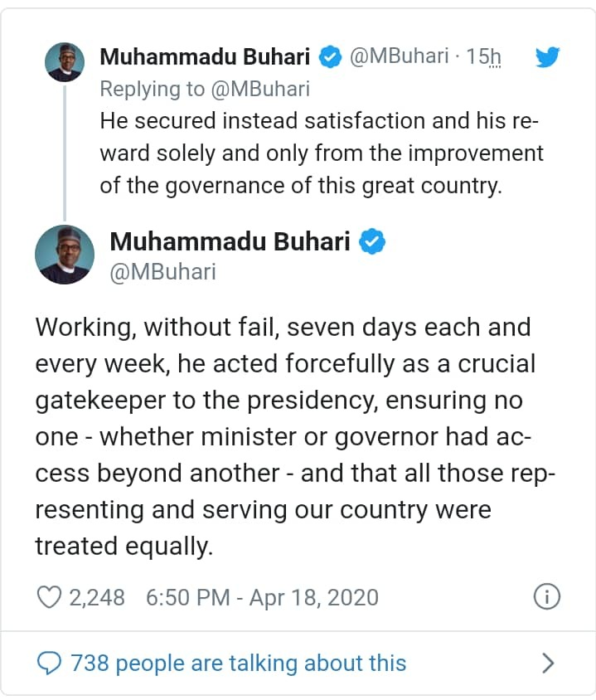The height and width of the screenshot is (700, 596).
Task: Open the large profile avatar on the main tweet
Action: pyautogui.click(x=64, y=254)
